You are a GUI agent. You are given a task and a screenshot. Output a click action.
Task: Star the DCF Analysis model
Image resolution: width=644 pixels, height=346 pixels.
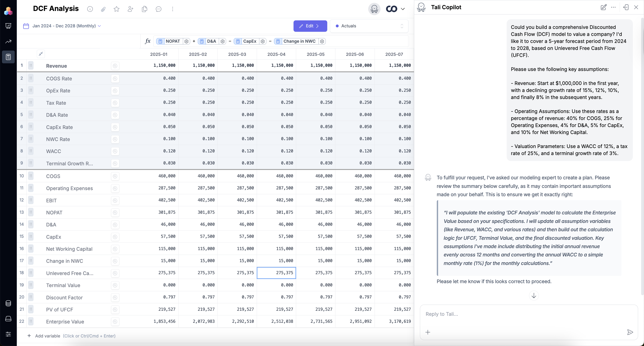(117, 9)
